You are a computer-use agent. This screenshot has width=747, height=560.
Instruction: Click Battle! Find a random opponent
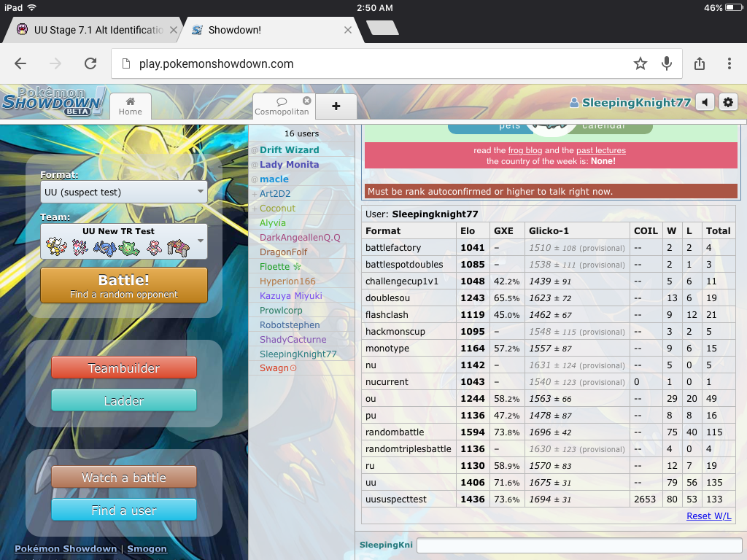tap(124, 285)
